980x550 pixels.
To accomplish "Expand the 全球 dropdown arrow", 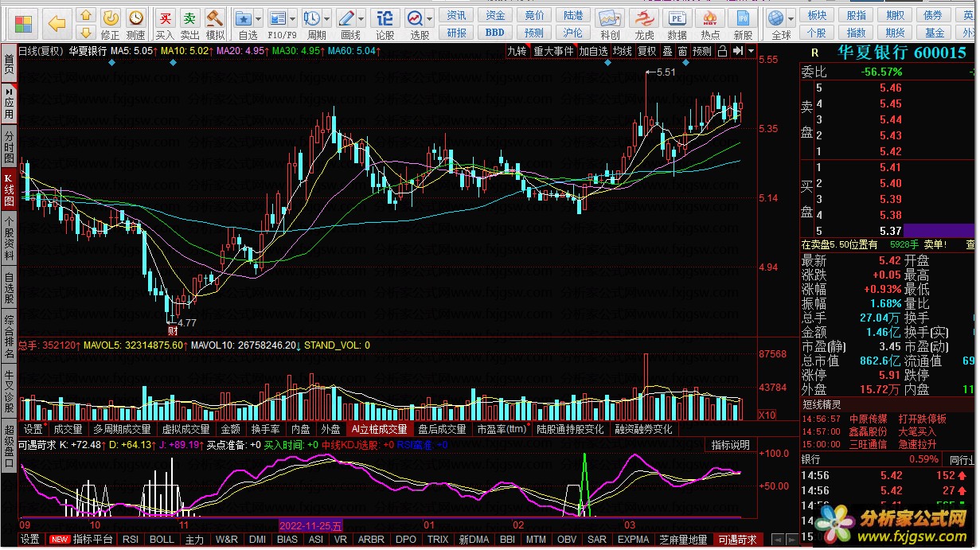I will point(792,18).
